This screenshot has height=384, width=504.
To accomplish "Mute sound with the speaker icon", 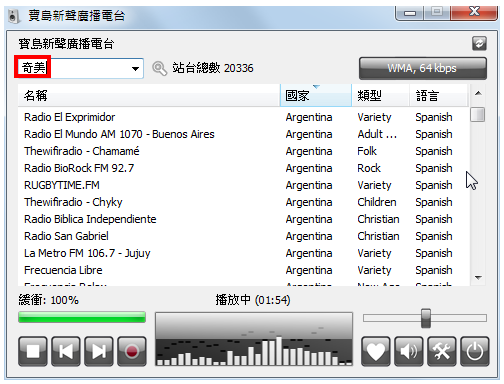I will tap(409, 351).
